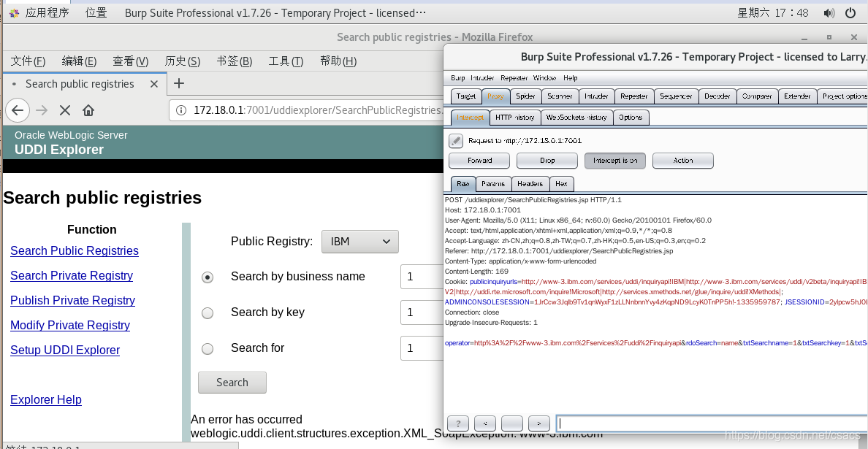
Task: Switch to the Project options tab
Action: tap(844, 96)
